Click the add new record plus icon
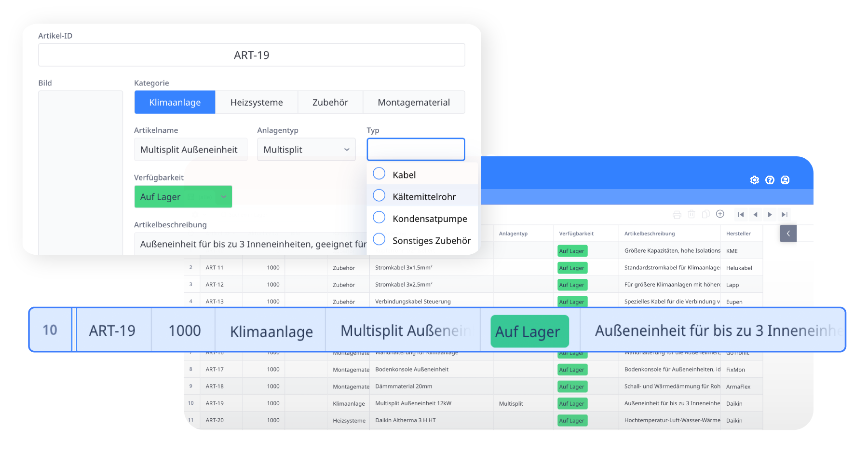This screenshot has height=454, width=868. pyautogui.click(x=719, y=214)
